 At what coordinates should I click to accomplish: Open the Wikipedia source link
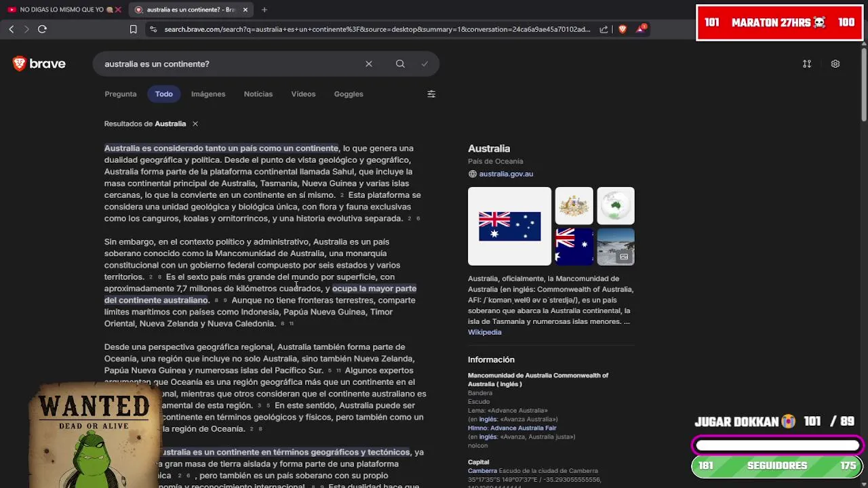tap(485, 332)
